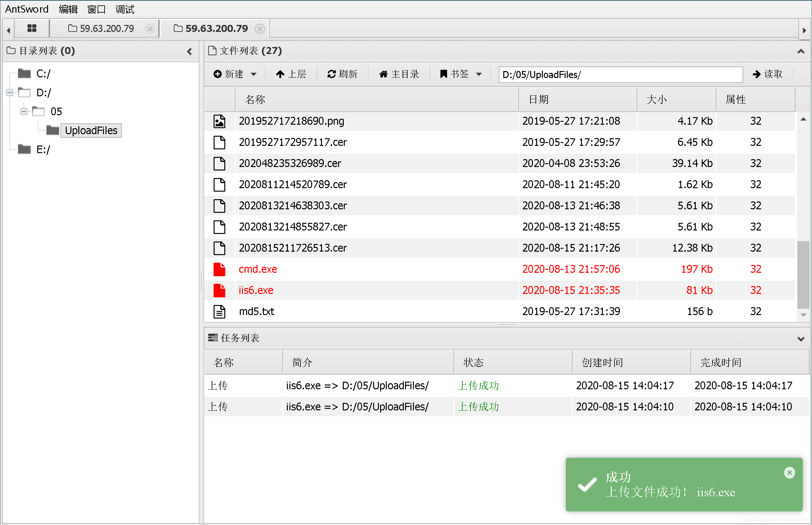The width and height of the screenshot is (812, 525).
Task: Click the 2020815211726513.cer file icon
Action: coord(219,248)
